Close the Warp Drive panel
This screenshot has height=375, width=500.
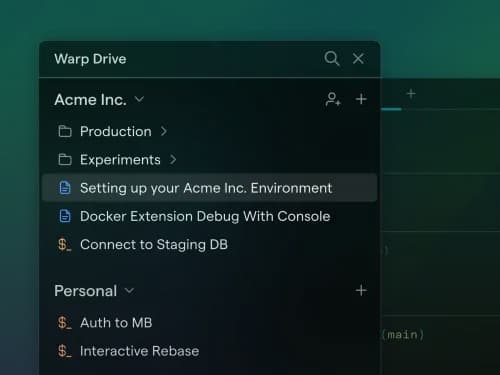tap(358, 59)
